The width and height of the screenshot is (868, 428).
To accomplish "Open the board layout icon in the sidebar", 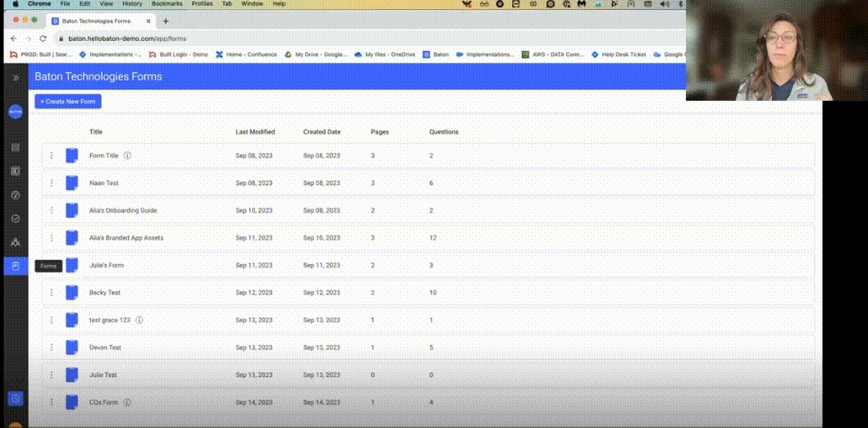I will point(16,171).
